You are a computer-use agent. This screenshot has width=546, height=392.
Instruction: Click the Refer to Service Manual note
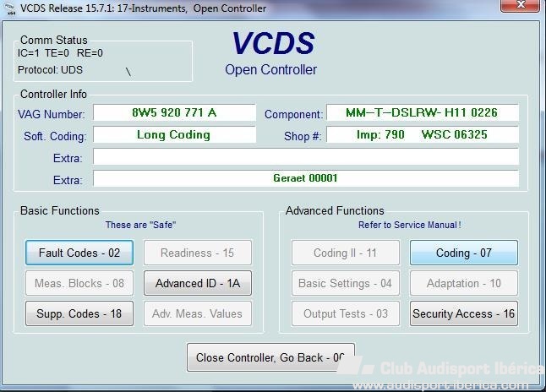pos(410,225)
